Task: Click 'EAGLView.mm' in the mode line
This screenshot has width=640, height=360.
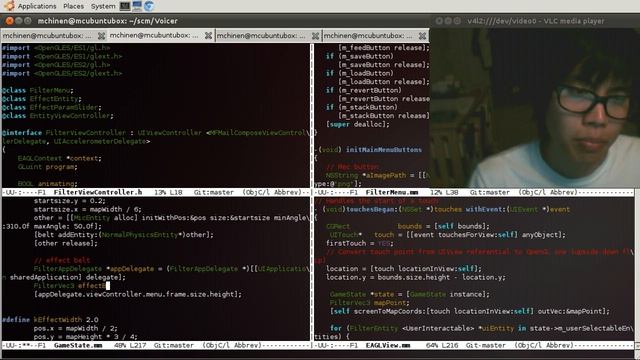Action: [x=388, y=345]
